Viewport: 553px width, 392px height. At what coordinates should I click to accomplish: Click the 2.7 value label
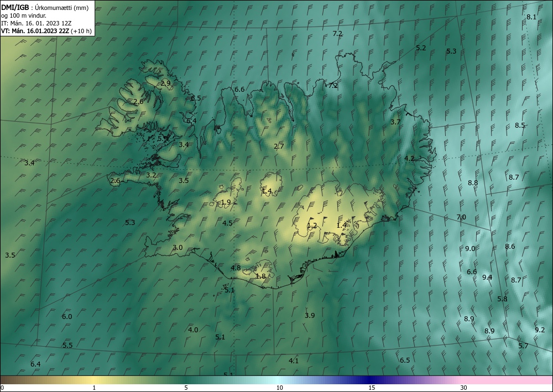pyautogui.click(x=279, y=147)
